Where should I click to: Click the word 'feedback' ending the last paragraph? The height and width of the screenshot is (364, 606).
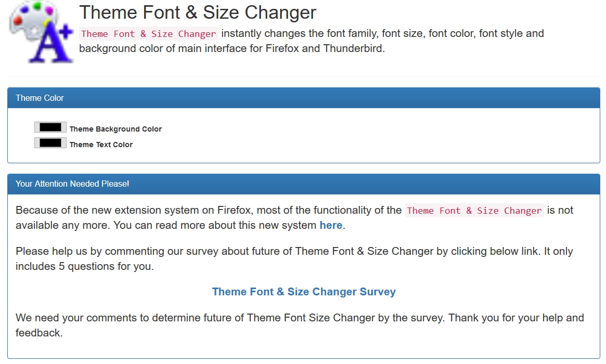[38, 333]
